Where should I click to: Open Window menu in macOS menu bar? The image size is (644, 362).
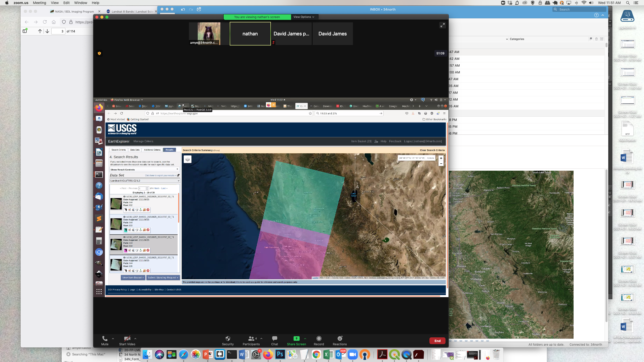(80, 3)
